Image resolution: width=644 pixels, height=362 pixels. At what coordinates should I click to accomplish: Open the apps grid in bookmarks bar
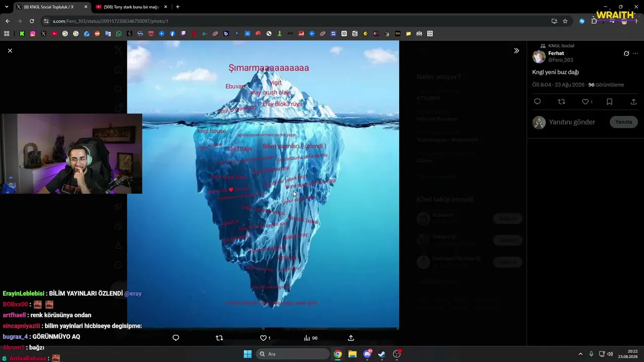click(x=7, y=34)
